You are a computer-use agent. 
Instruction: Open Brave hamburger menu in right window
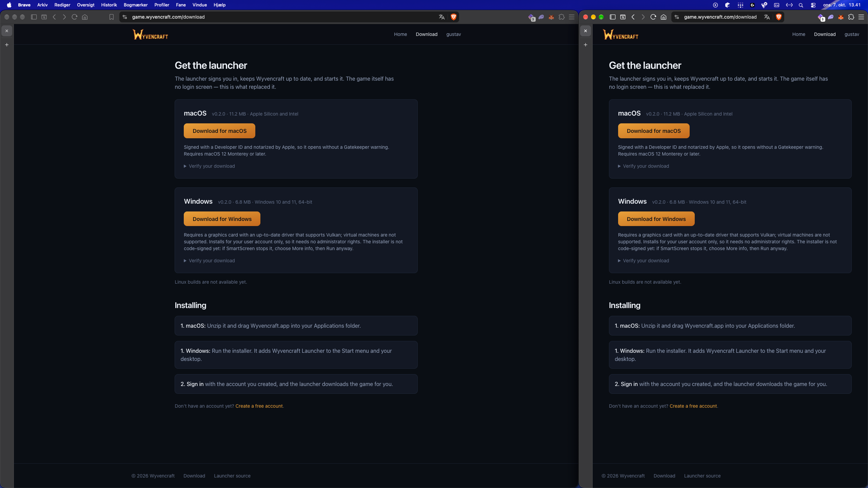click(x=861, y=17)
